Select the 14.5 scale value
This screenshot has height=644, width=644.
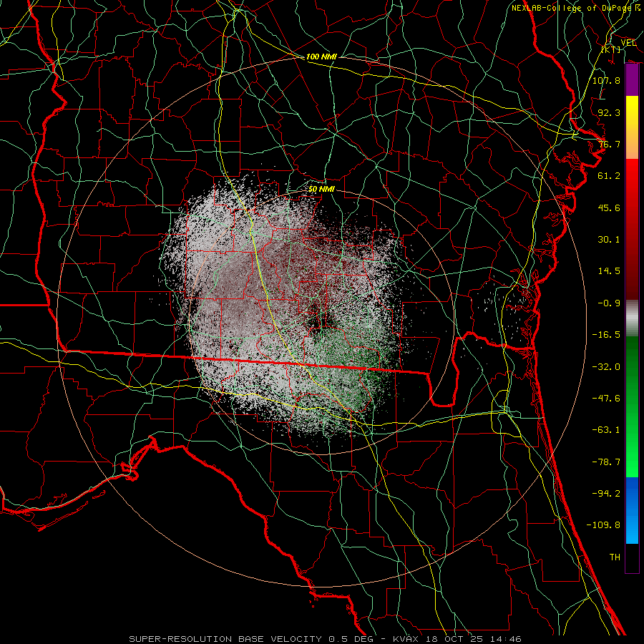click(609, 271)
